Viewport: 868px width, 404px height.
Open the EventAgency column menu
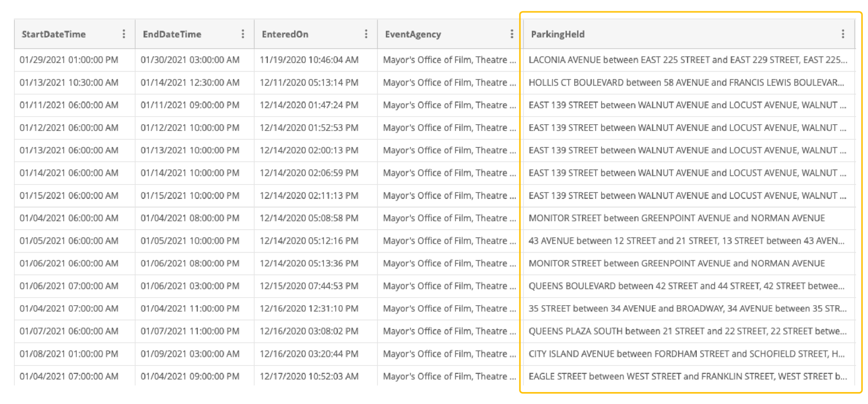tap(511, 34)
